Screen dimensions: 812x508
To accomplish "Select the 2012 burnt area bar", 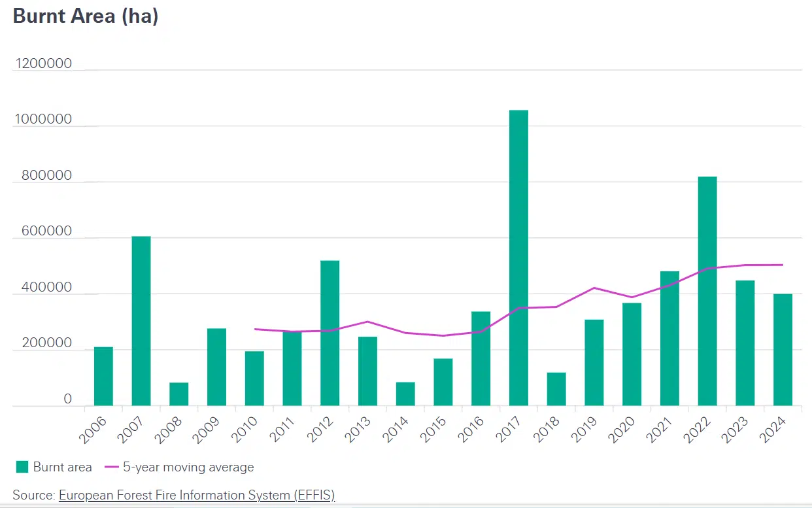I will click(x=330, y=333).
